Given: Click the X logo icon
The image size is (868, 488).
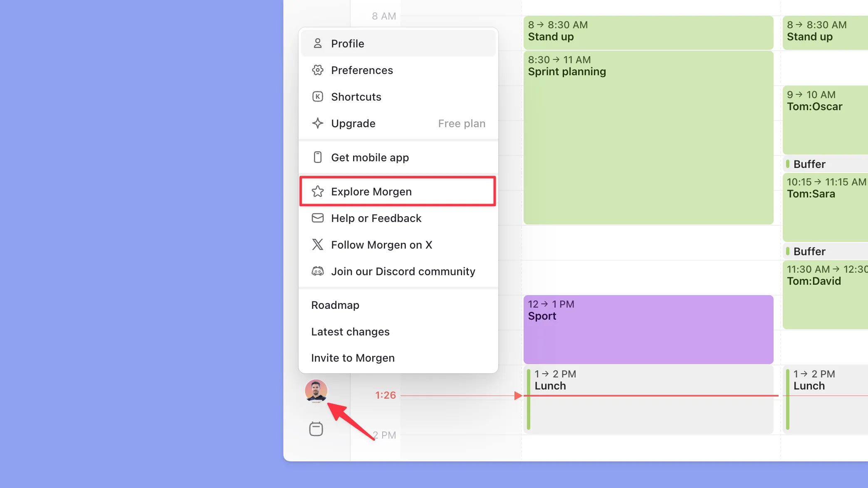Looking at the screenshot, I should pos(318,244).
